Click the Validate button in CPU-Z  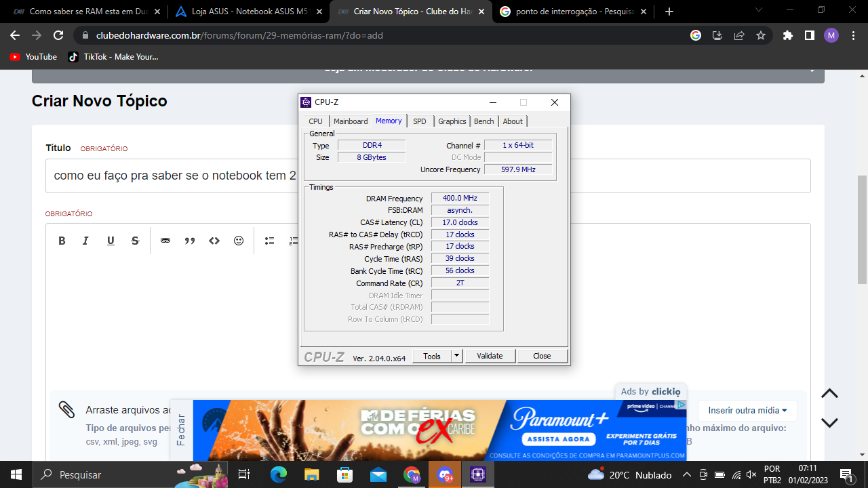490,356
